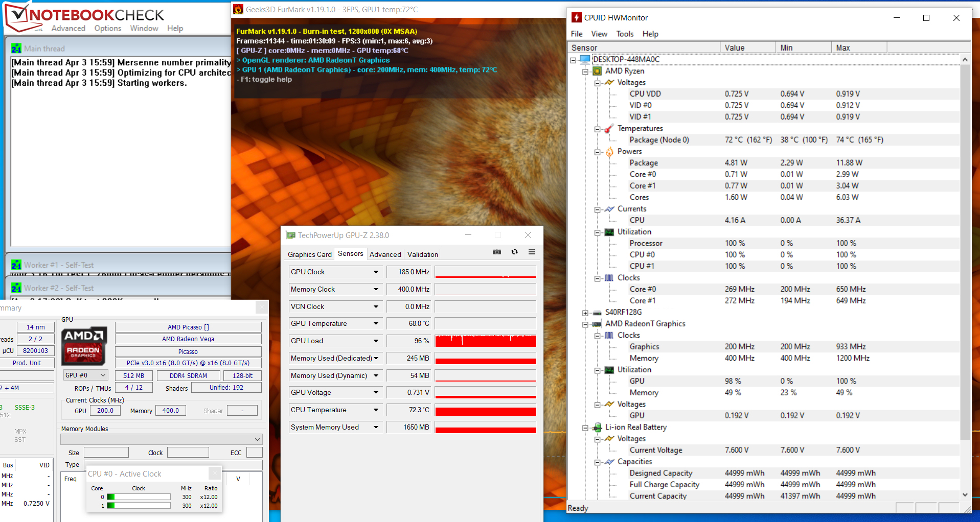This screenshot has width=980, height=522.
Task: Click the AMD Ryzen Utilization chip icon
Action: [609, 232]
